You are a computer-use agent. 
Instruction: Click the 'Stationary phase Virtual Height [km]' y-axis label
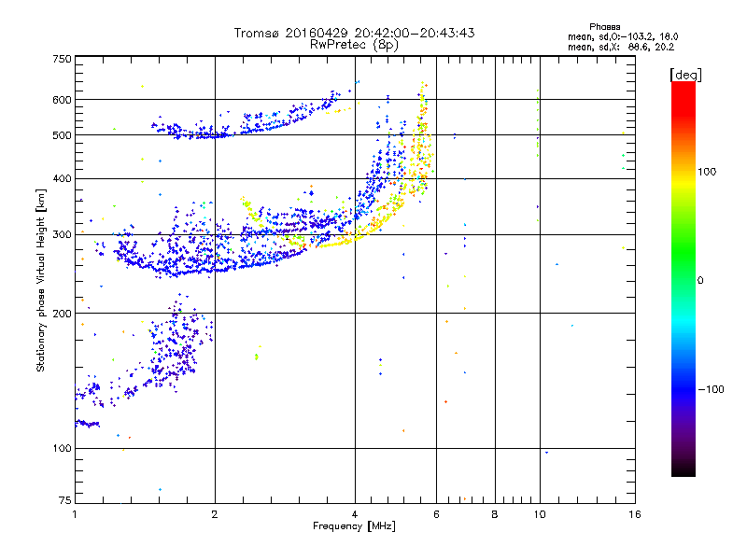pos(41,280)
